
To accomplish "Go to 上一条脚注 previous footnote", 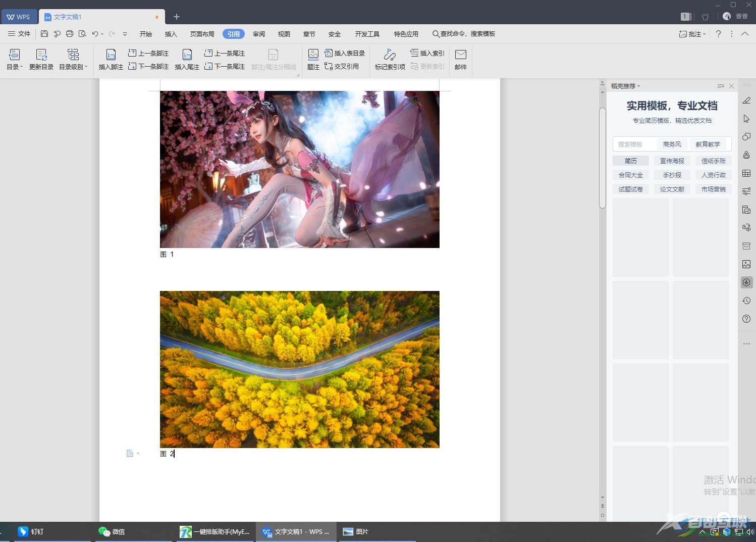I will point(148,53).
